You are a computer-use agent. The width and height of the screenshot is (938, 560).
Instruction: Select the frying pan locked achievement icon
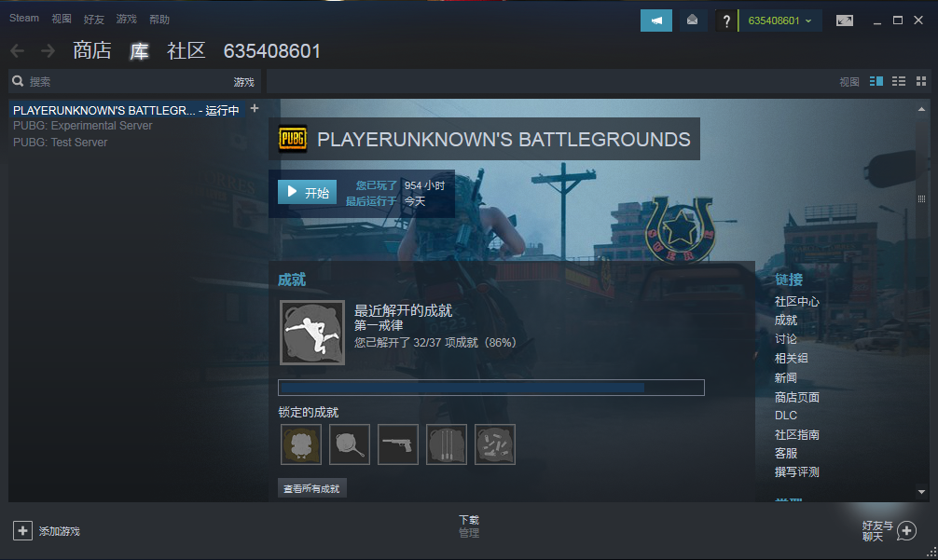pyautogui.click(x=350, y=444)
